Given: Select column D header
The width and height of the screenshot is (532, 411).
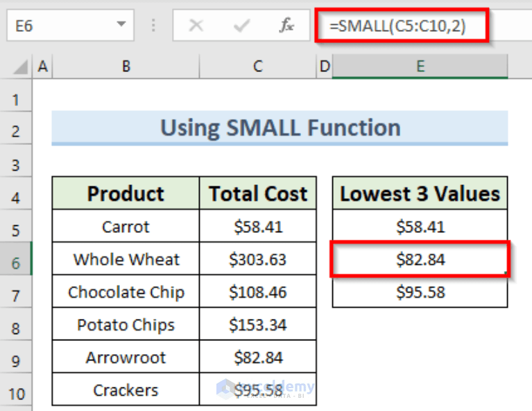Looking at the screenshot, I should (x=325, y=66).
